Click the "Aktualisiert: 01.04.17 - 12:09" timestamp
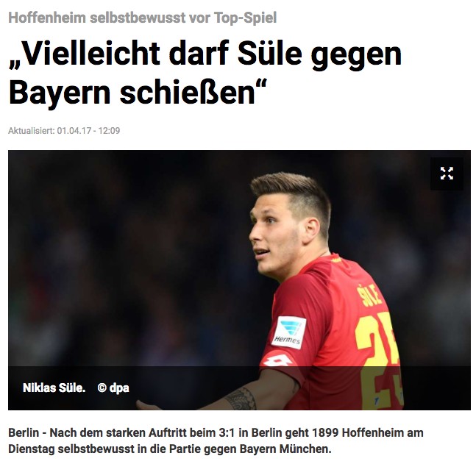476x464 pixels. (x=64, y=131)
